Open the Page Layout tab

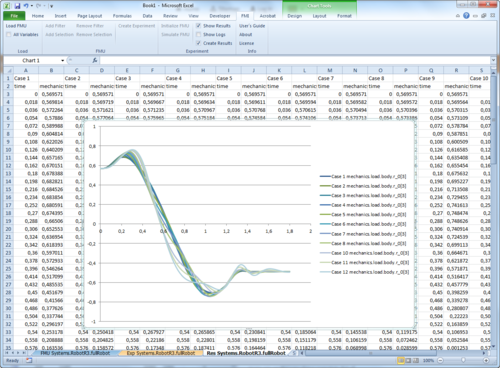click(x=90, y=16)
